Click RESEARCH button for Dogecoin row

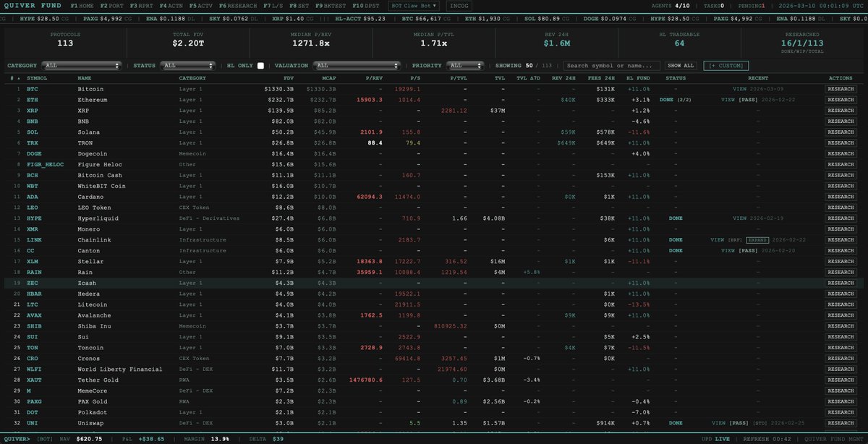point(841,153)
